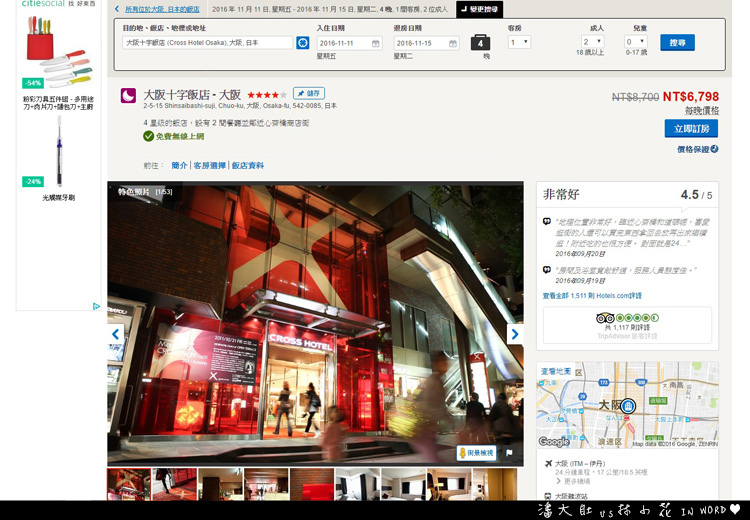Click hotel title 大阪十字飯店 - 大阪

tap(192, 95)
